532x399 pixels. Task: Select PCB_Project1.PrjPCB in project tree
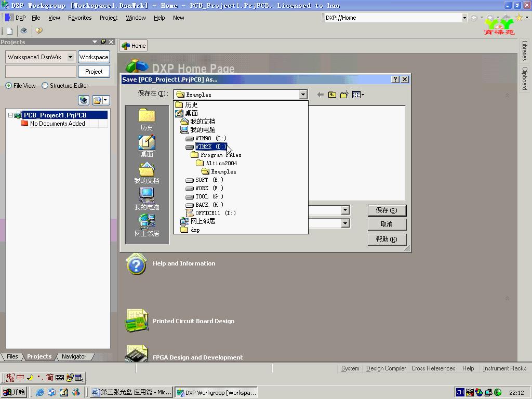point(55,115)
